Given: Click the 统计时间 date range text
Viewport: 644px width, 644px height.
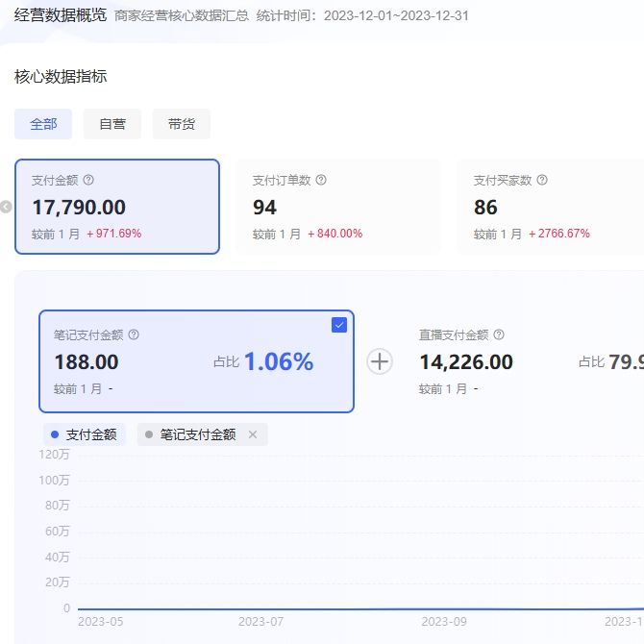Looking at the screenshot, I should (396, 15).
